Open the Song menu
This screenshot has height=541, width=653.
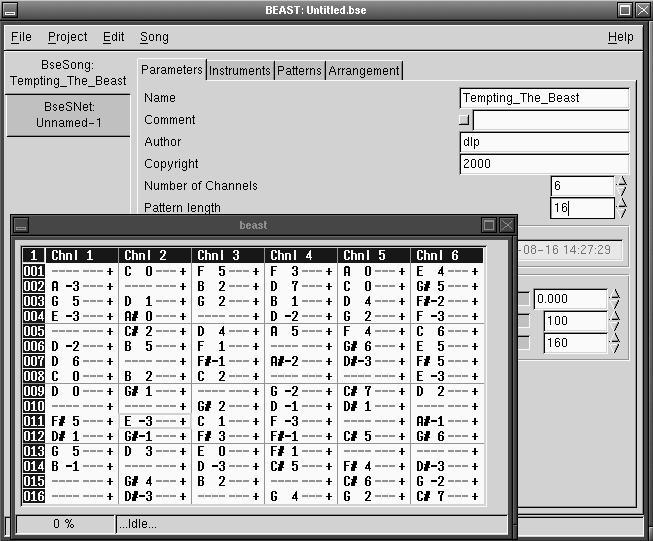click(x=154, y=37)
